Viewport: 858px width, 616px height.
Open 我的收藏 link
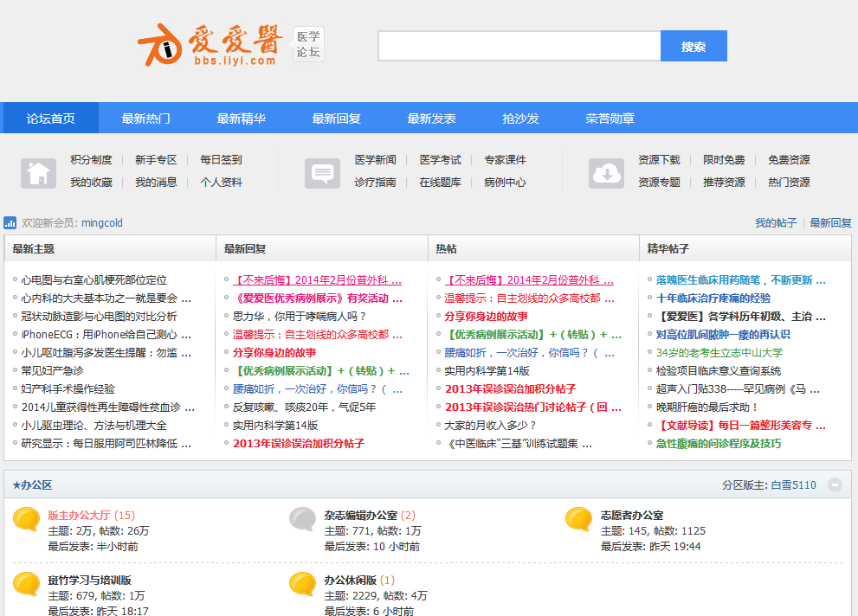coord(92,182)
